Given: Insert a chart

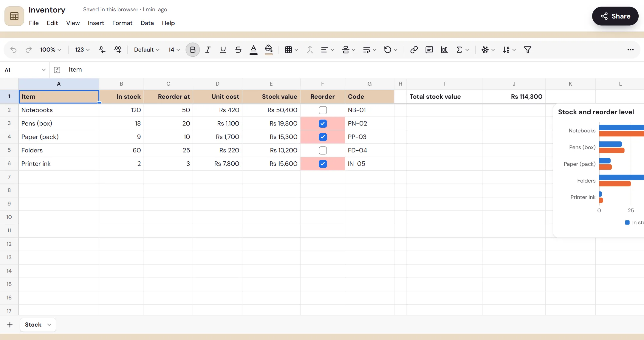Looking at the screenshot, I should (x=444, y=50).
